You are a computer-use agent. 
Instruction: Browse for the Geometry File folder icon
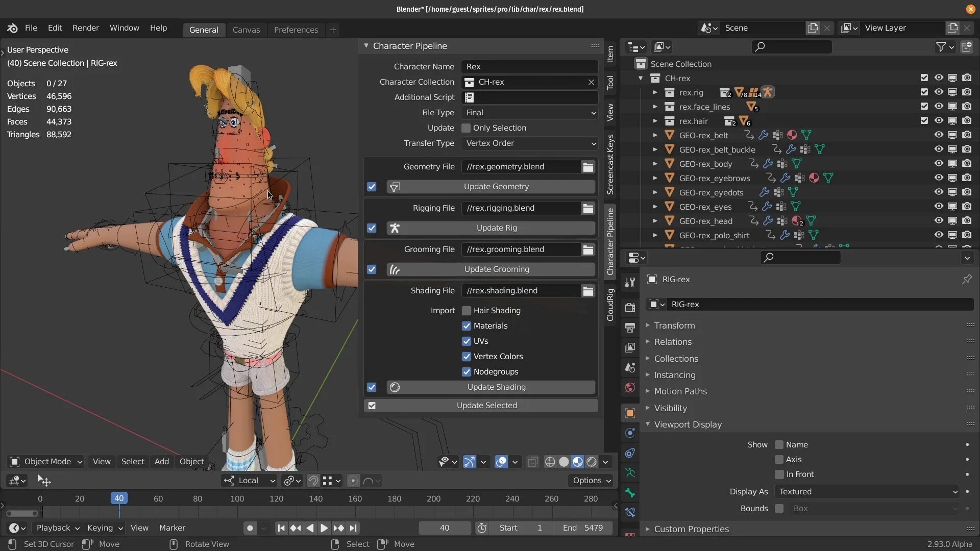click(x=588, y=167)
